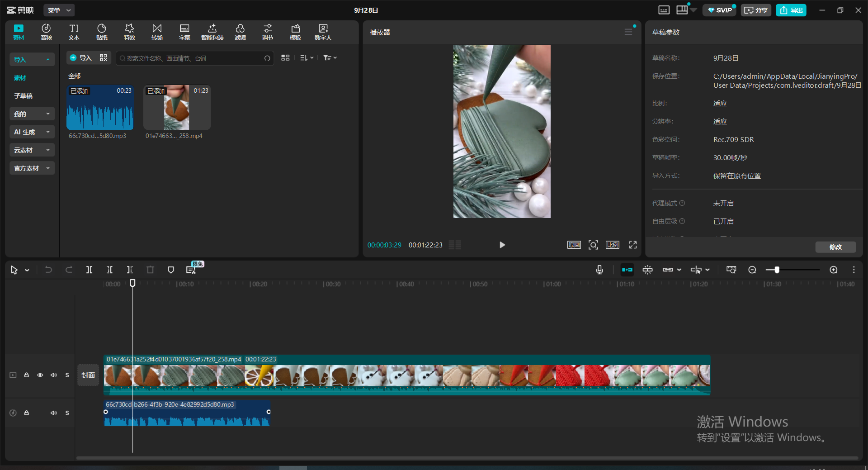Toggle auto snapping on timeline
This screenshot has width=868, height=470.
click(647, 270)
